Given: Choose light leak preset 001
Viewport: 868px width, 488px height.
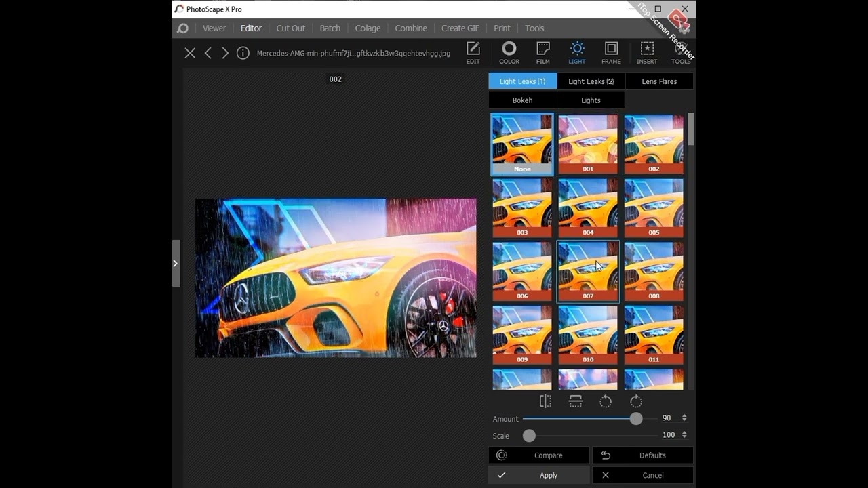Looking at the screenshot, I should 588,144.
